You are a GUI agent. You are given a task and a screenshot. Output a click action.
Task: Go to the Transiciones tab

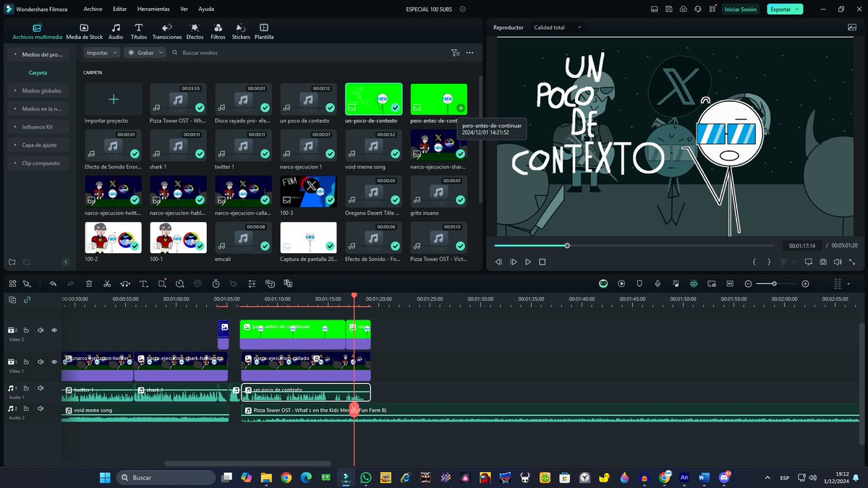(167, 31)
